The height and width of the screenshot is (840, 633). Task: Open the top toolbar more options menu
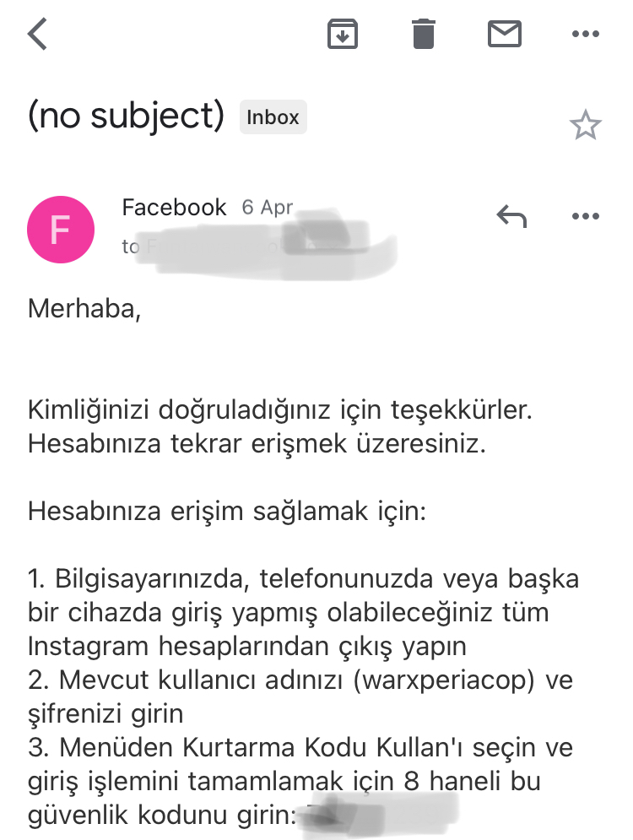(585, 35)
